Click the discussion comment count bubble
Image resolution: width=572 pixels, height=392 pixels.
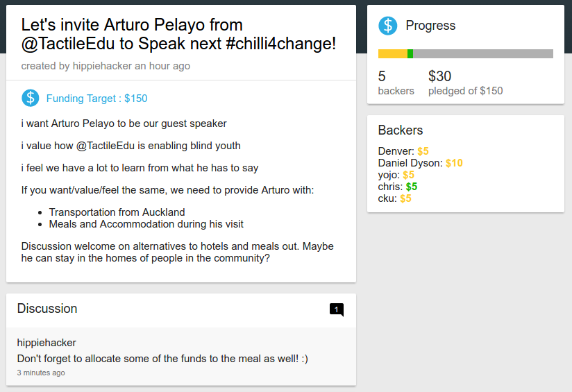337,309
